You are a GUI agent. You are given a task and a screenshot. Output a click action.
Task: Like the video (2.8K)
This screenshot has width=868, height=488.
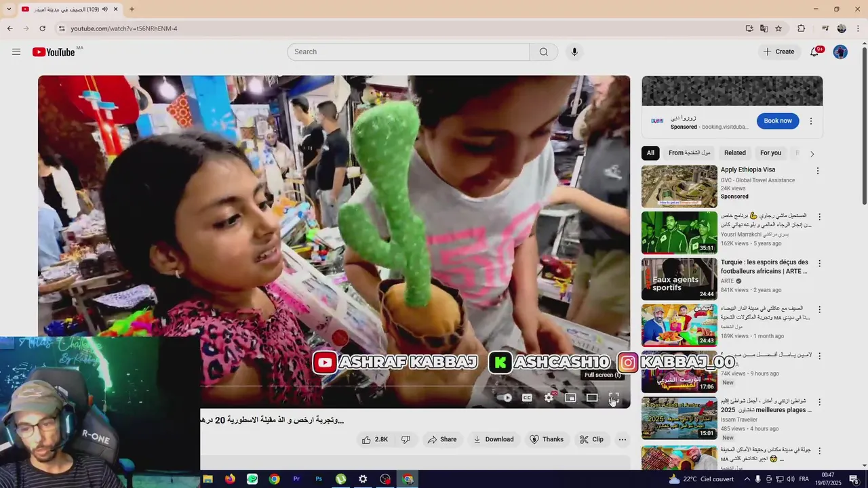click(x=375, y=439)
